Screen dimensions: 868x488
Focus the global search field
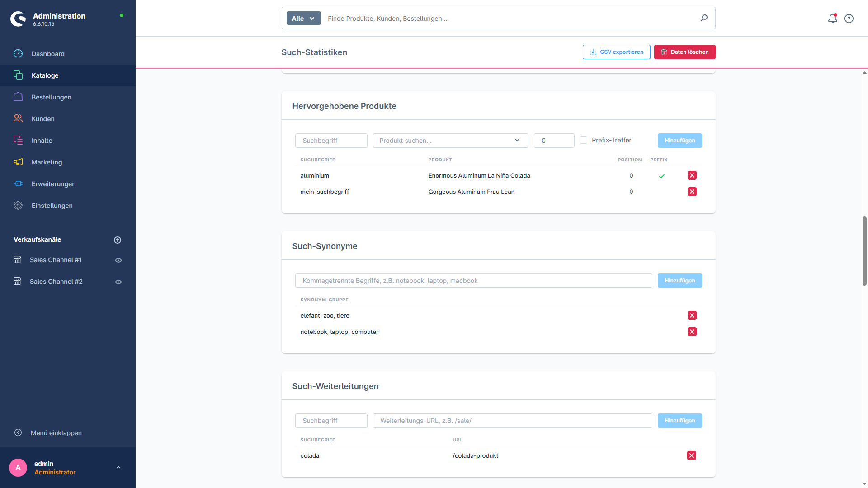tap(511, 19)
